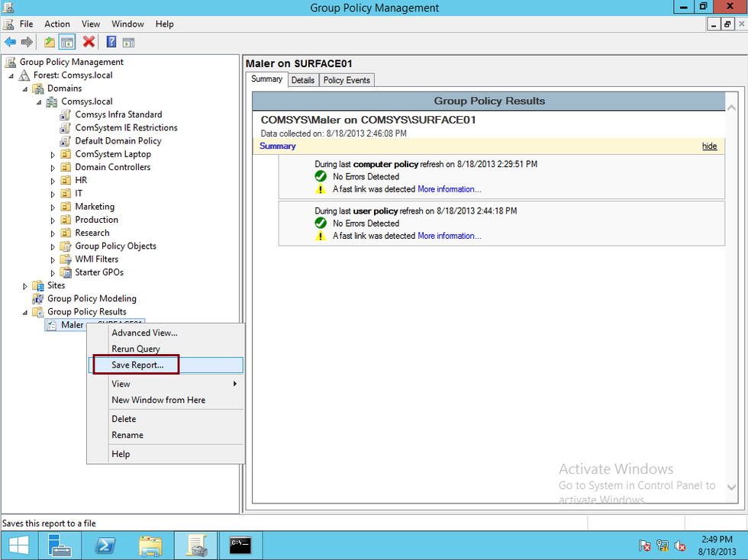Click report scrollbar down arrow

click(732, 487)
